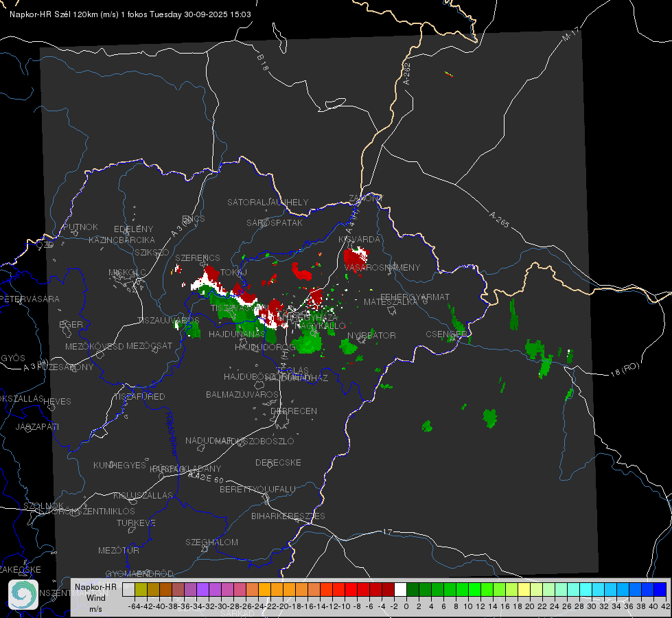Click the city label 'SÁTORALJAÚJHELY'

[268, 202]
